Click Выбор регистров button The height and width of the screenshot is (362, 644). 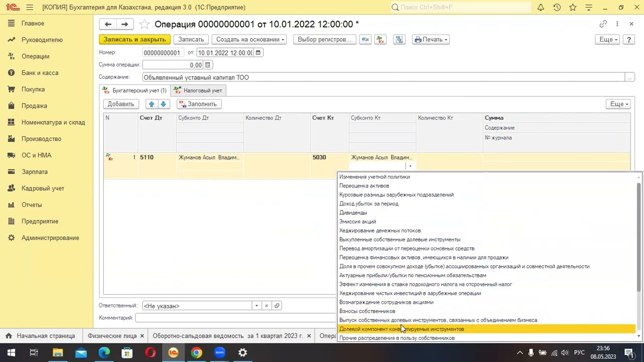325,39
